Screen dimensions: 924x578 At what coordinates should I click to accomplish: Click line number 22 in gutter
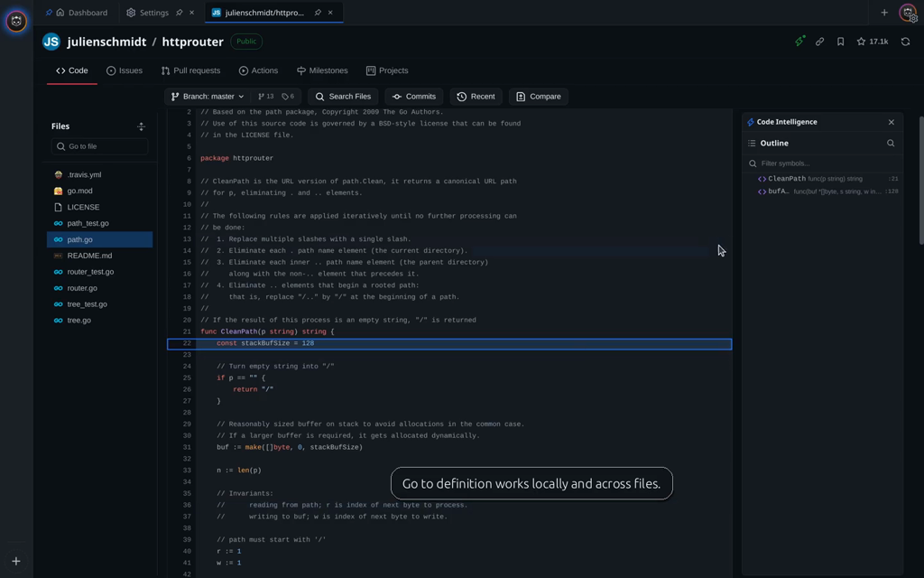tap(187, 343)
